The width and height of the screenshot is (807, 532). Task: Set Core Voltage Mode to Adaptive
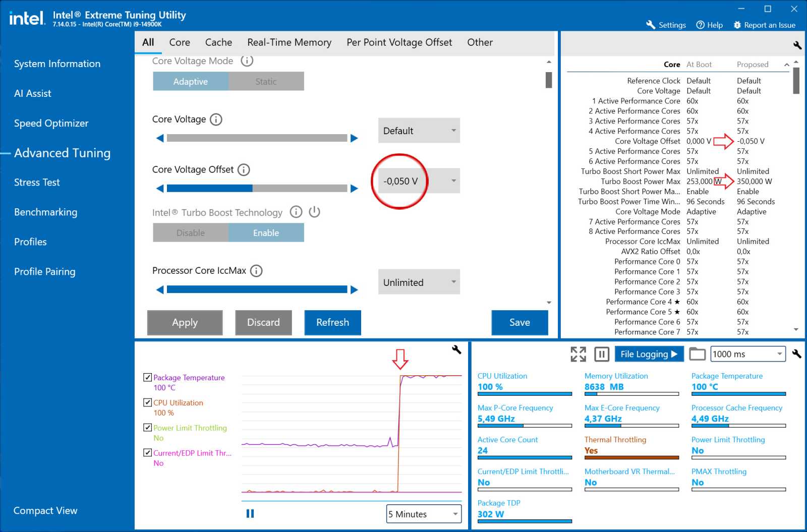tap(191, 81)
